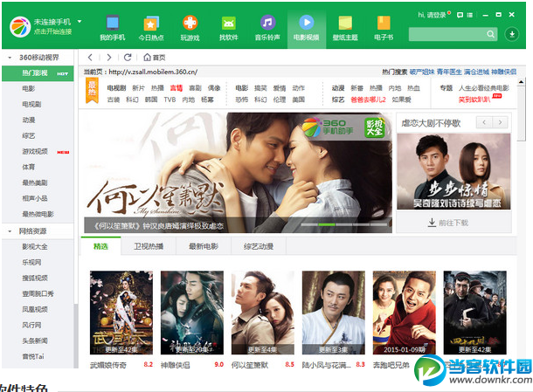Open the 步步惊情 promo image

coord(453,171)
